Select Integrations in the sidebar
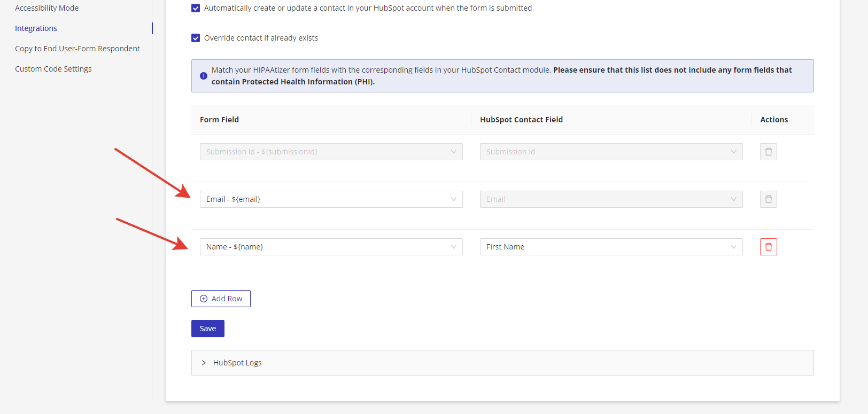 click(x=36, y=28)
